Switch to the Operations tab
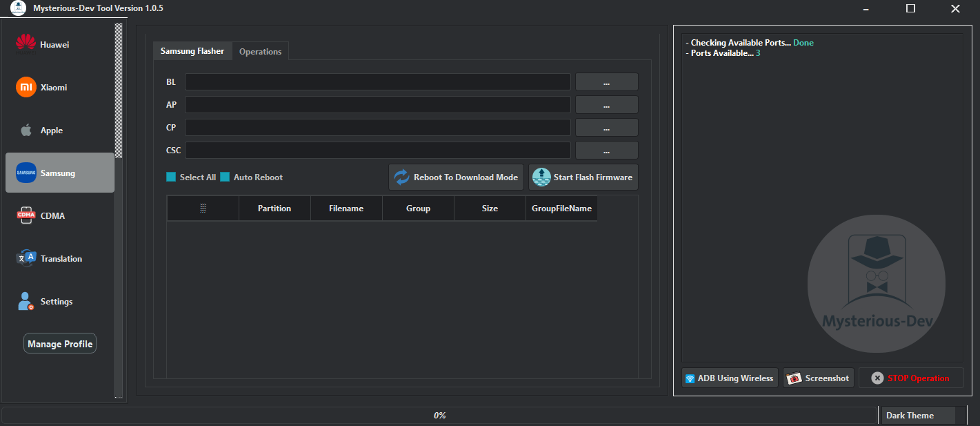The width and height of the screenshot is (980, 426). (x=260, y=50)
